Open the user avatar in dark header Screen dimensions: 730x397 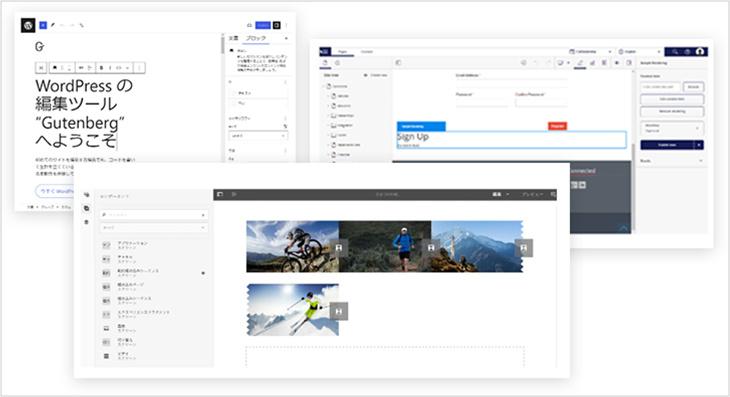[699, 52]
